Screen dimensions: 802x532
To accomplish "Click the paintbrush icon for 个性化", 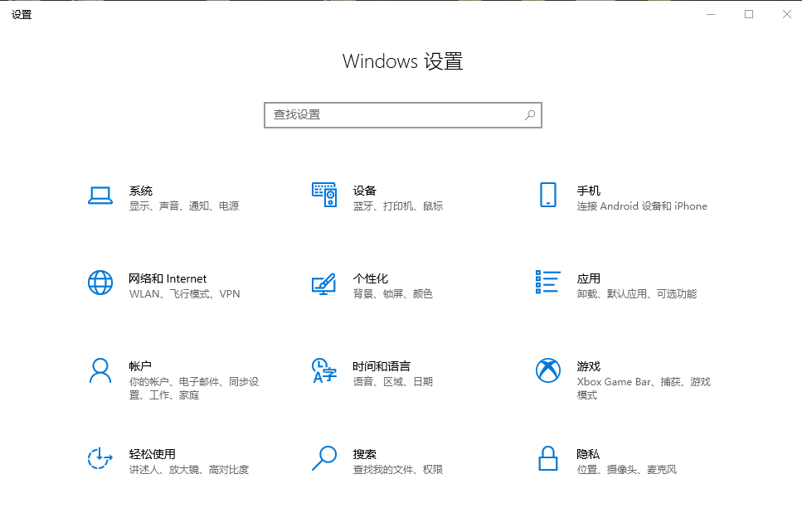I will (x=323, y=284).
